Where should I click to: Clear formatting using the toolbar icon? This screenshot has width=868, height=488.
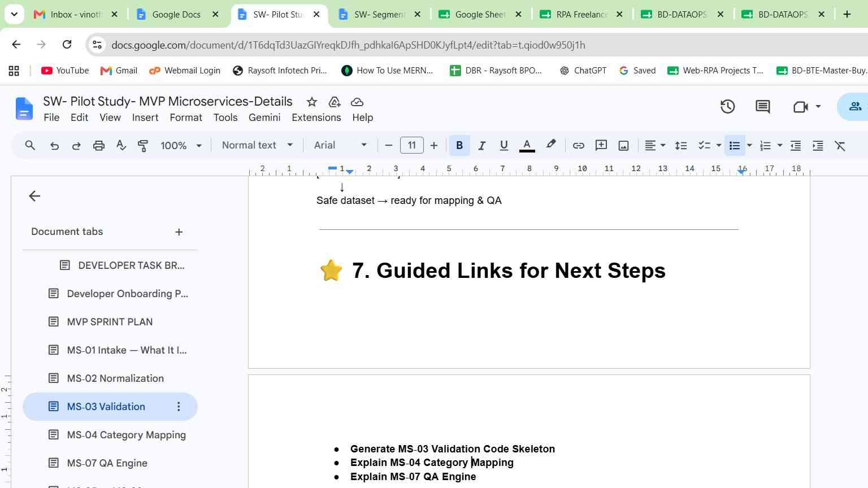click(840, 146)
